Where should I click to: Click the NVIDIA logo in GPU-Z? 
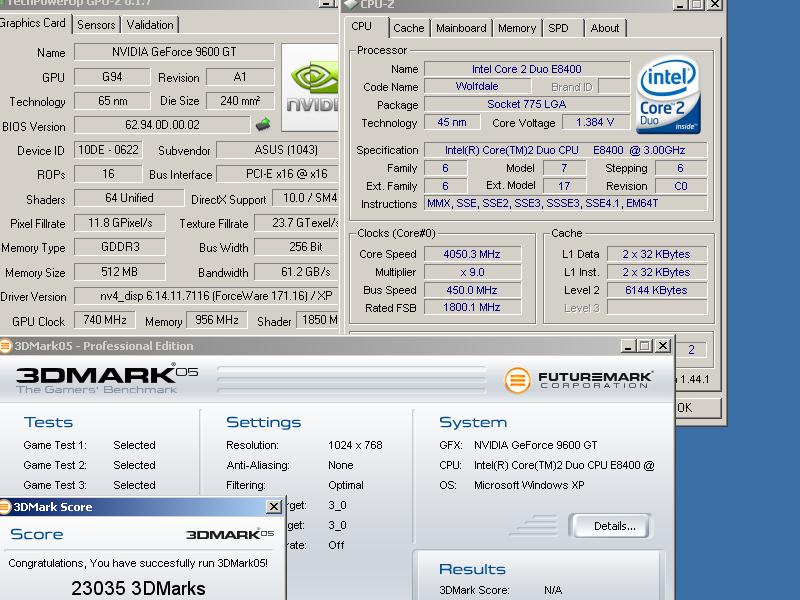310,87
